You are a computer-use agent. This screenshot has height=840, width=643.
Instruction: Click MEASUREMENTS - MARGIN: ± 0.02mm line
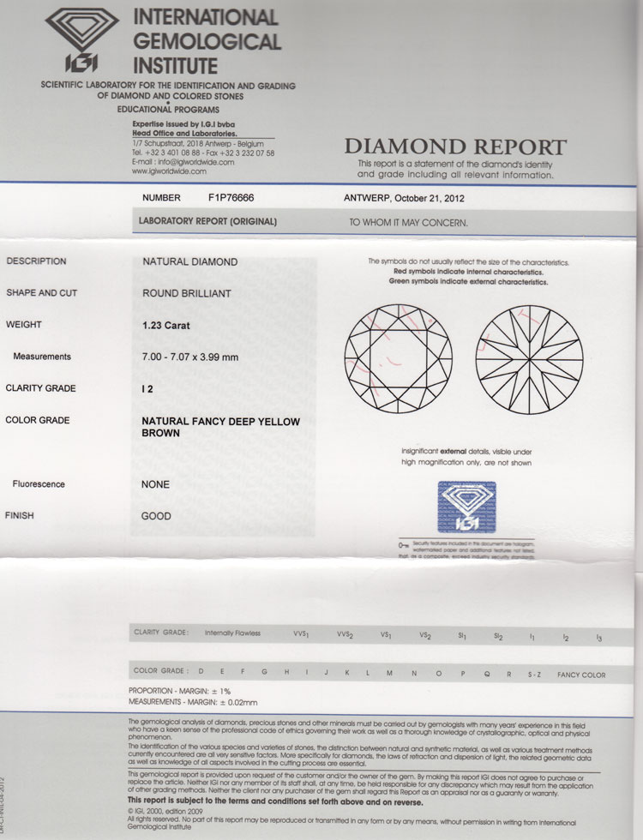[193, 702]
